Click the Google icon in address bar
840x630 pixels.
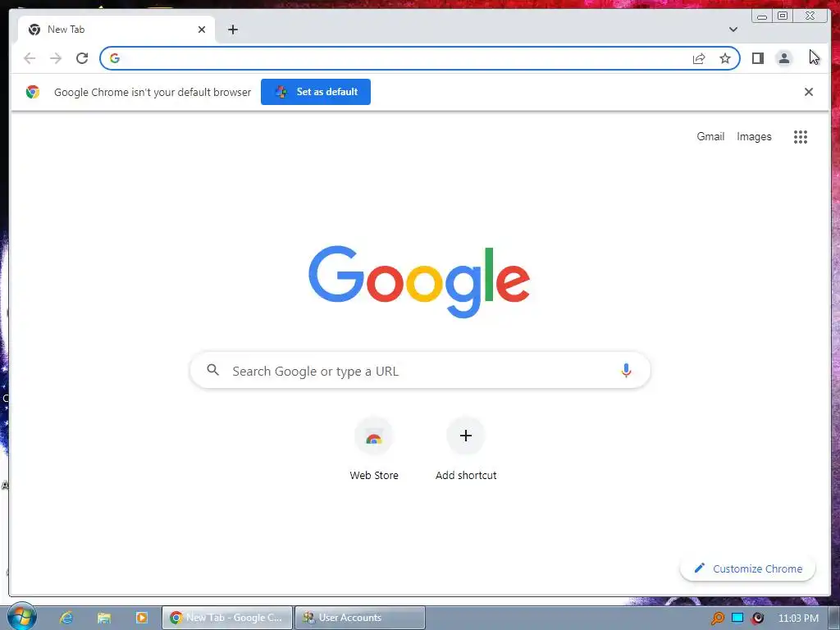click(115, 58)
